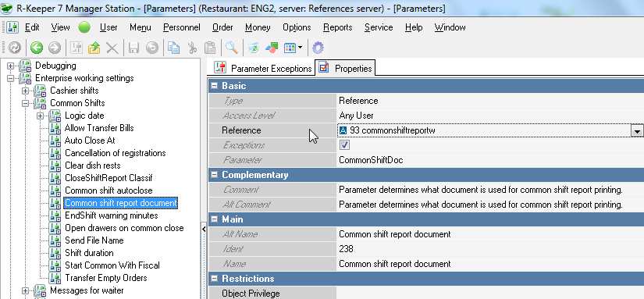This screenshot has width=644, height=299.
Task: Open the Reference dropdown arrow
Action: [x=637, y=130]
